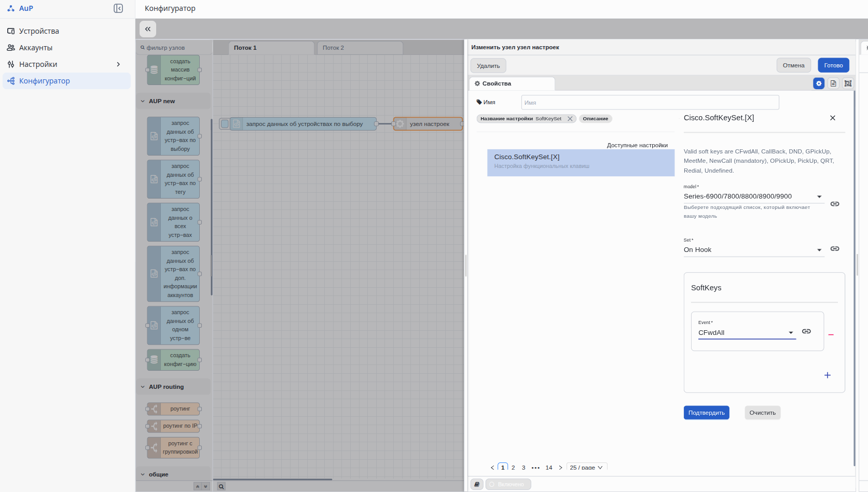This screenshot has width=868, height=492.
Task: Remove the SoftKeySet filter tag
Action: point(570,119)
